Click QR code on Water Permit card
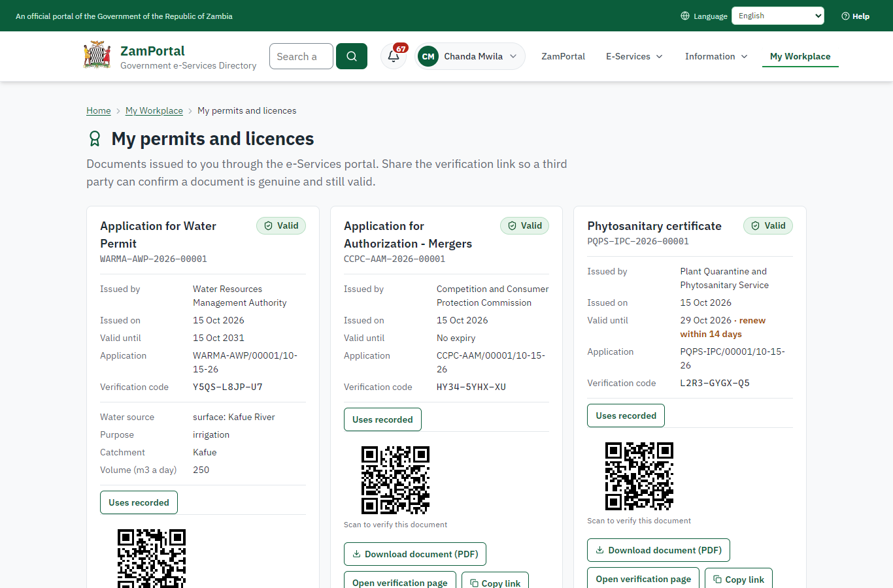Viewport: 893px width, 588px height. (x=152, y=559)
